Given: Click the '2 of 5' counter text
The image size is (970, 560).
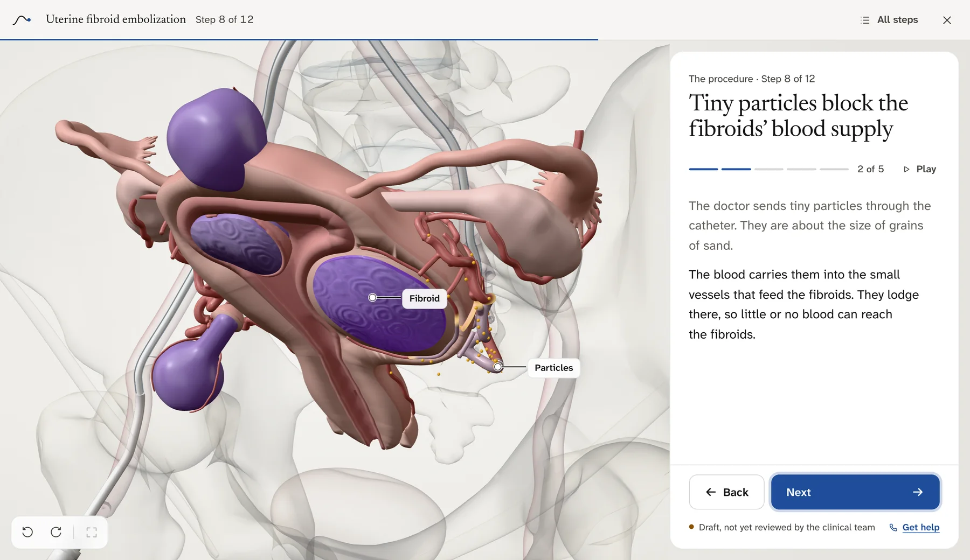Looking at the screenshot, I should click(871, 169).
